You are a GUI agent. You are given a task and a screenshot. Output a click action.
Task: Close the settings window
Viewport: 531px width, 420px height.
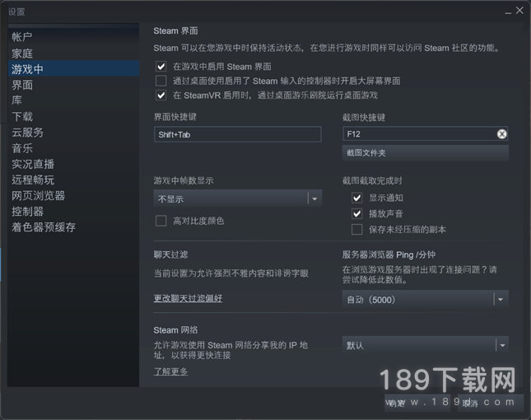coord(519,11)
